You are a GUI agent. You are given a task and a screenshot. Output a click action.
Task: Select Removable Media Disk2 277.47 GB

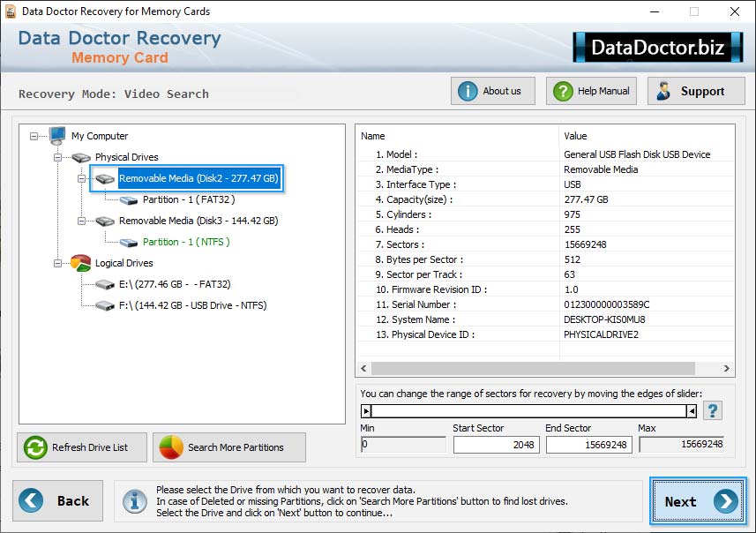(198, 178)
